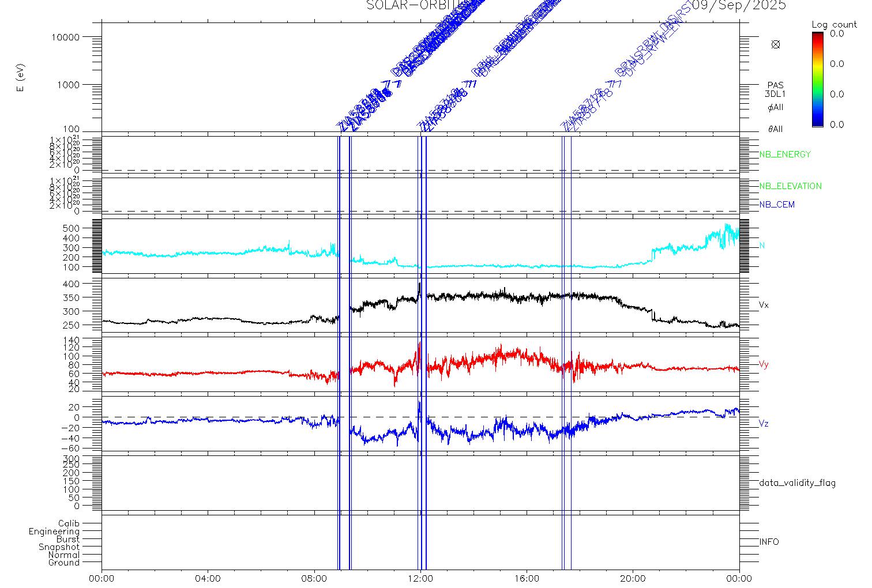
Task: Click the 08:00 time axis label
Action: click(314, 578)
